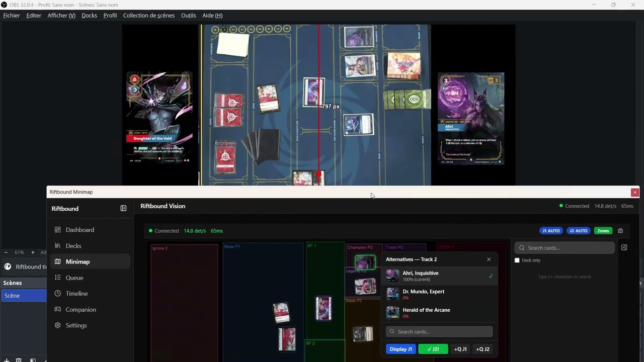The height and width of the screenshot is (362, 644).
Task: Open the Collection de scènes menu
Action: tap(149, 16)
